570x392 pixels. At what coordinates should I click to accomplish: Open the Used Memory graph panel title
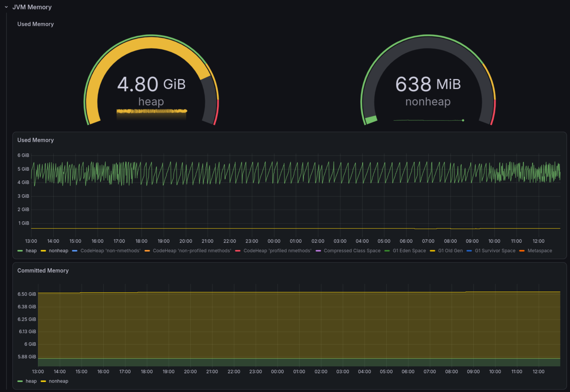click(36, 140)
